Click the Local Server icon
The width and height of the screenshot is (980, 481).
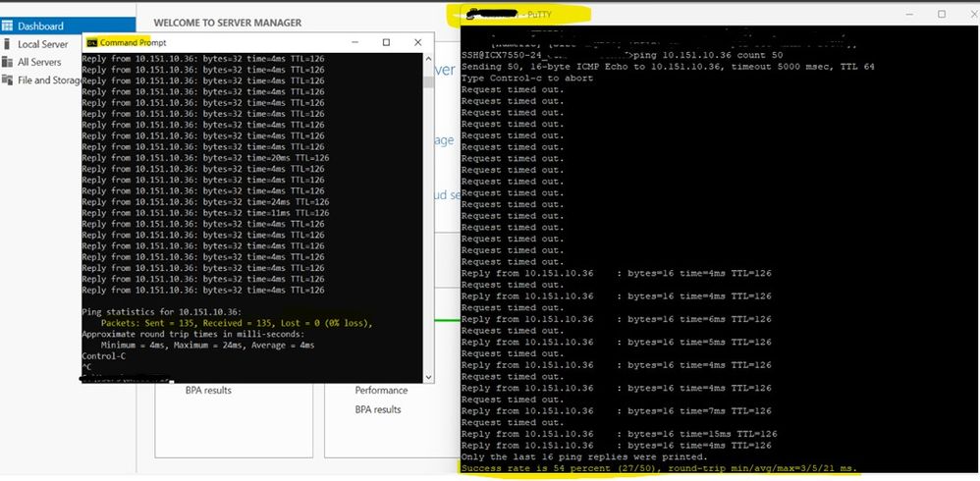8,44
